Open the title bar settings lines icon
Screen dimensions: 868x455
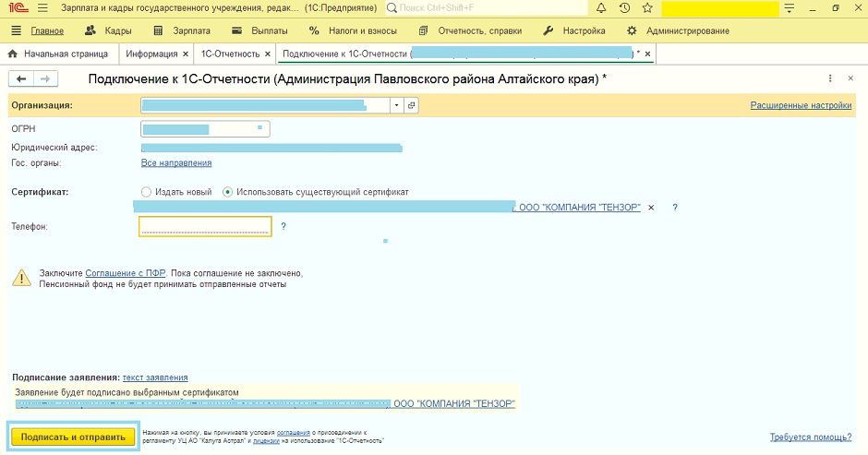click(x=790, y=8)
